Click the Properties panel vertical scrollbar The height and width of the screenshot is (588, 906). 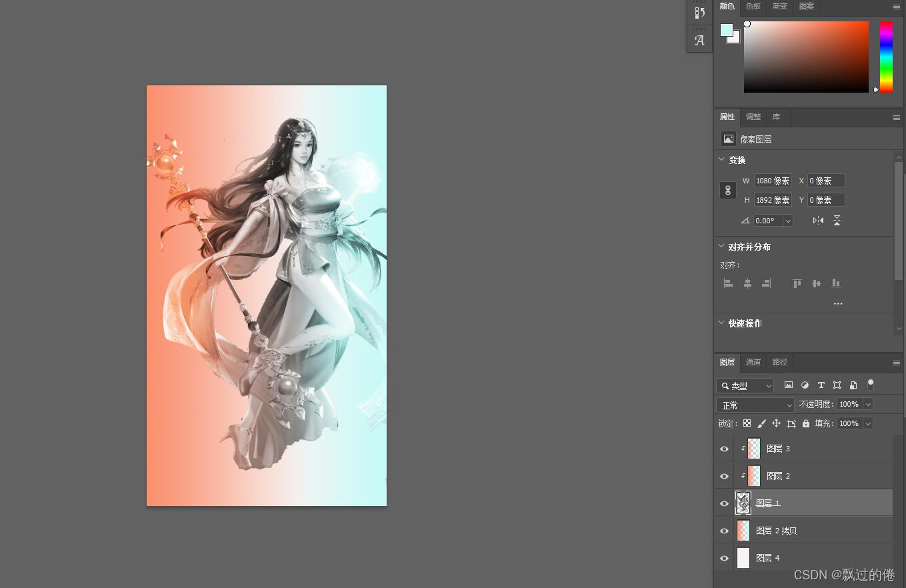(899, 220)
